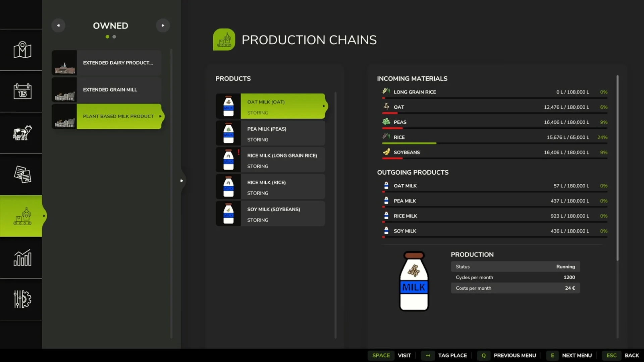644x362 pixels.
Task: Toggle storing mode for Soy Milk product
Action: tap(257, 220)
